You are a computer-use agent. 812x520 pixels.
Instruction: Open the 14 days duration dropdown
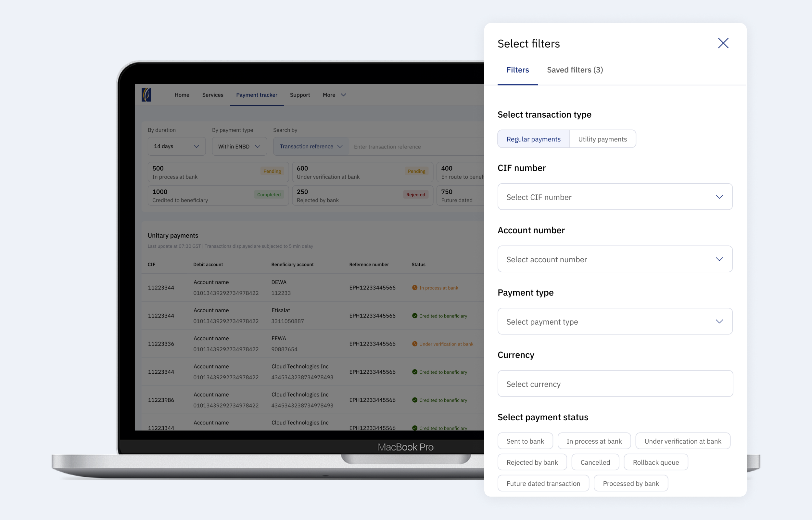tap(176, 147)
